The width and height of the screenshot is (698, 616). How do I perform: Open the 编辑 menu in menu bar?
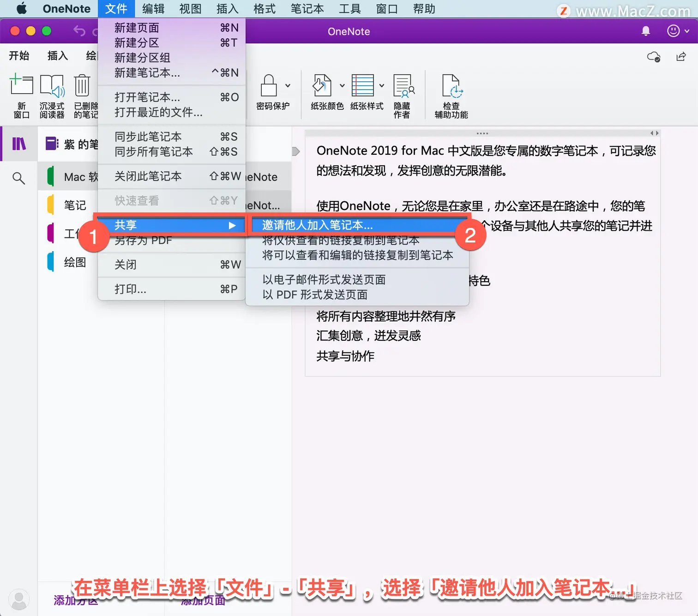[153, 9]
